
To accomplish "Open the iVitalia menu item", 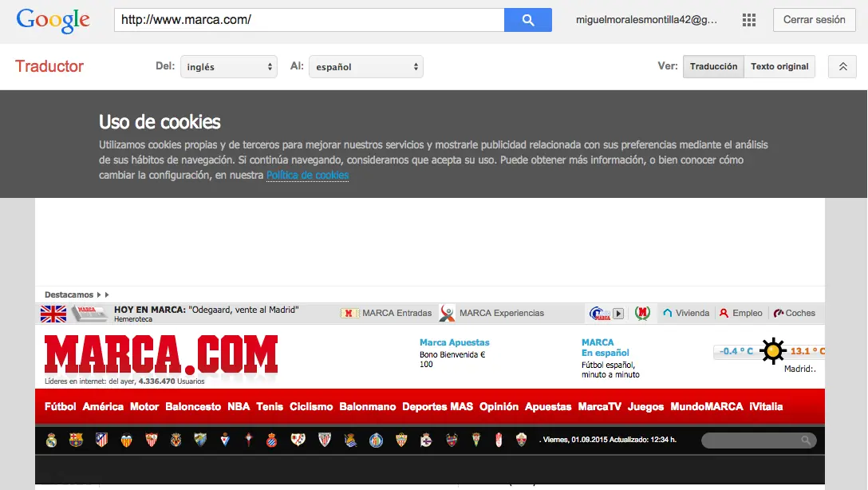I will coord(766,406).
